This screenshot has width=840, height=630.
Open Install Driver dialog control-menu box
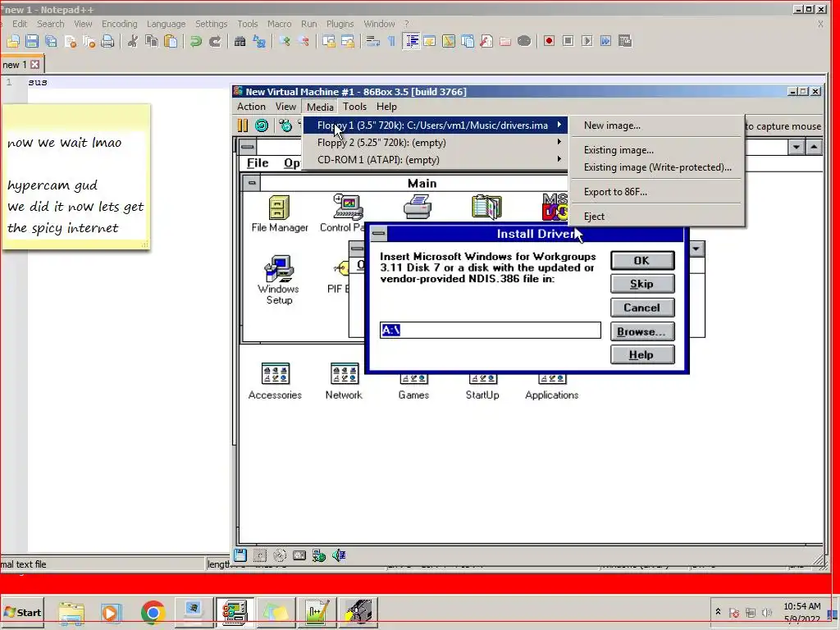[379, 234]
